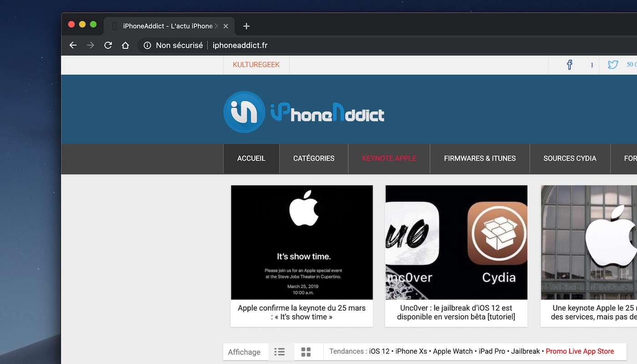The width and height of the screenshot is (637, 364).
Task: Click the red close window button
Action: [71, 25]
